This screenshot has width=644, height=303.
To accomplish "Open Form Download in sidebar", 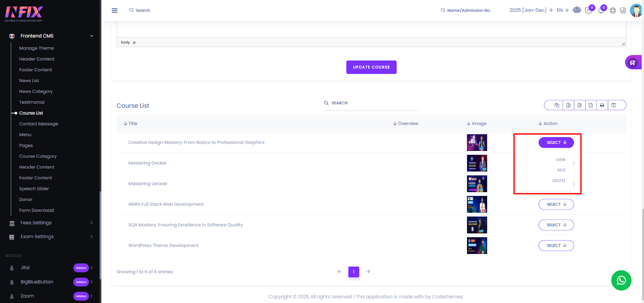I will [x=37, y=210].
